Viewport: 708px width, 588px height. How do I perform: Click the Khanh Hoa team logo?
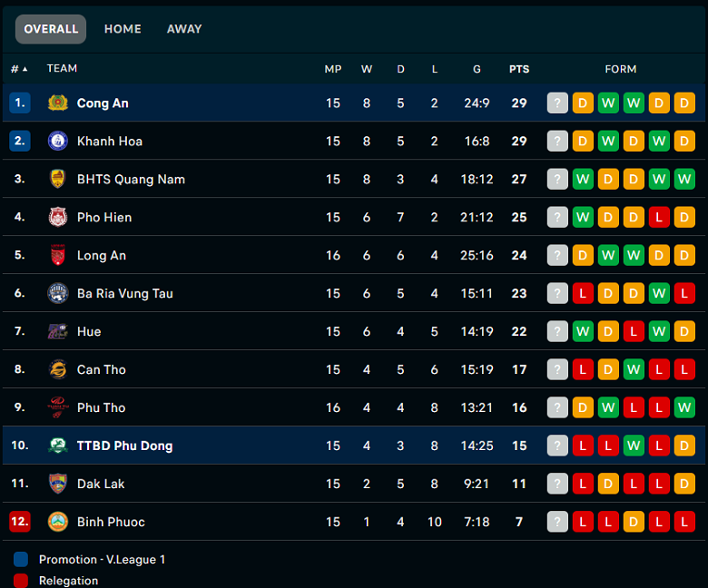pos(58,141)
